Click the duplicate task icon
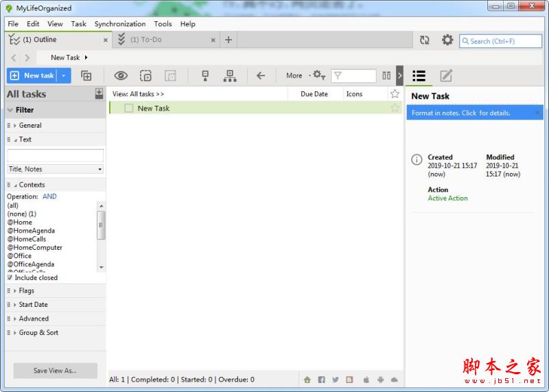Screen dimensions: 549x392 [145, 76]
